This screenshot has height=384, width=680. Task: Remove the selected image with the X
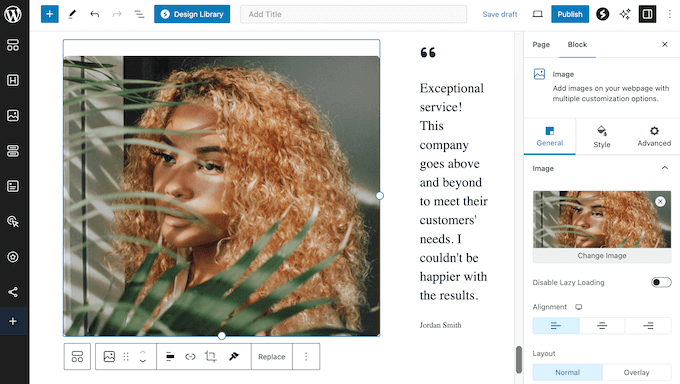click(x=660, y=201)
